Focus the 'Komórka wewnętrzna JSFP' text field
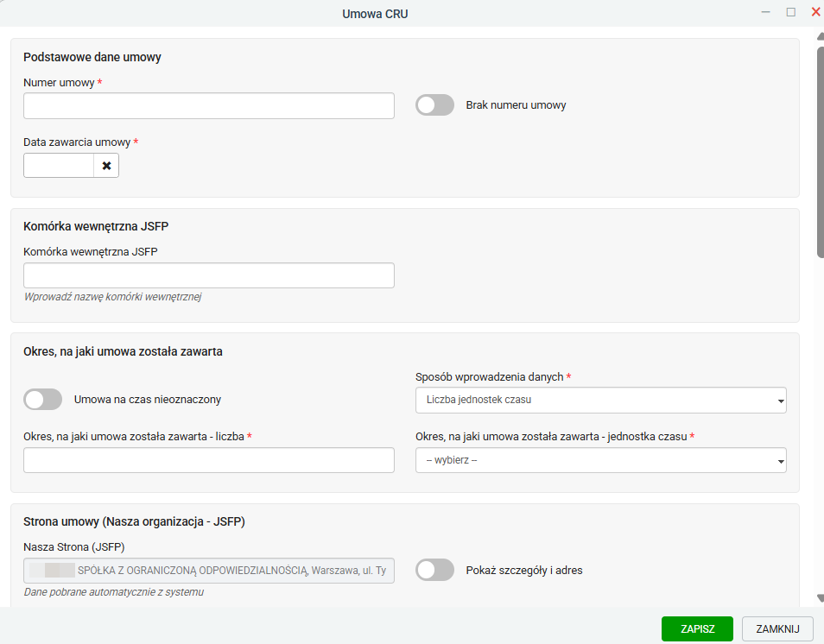 click(209, 275)
